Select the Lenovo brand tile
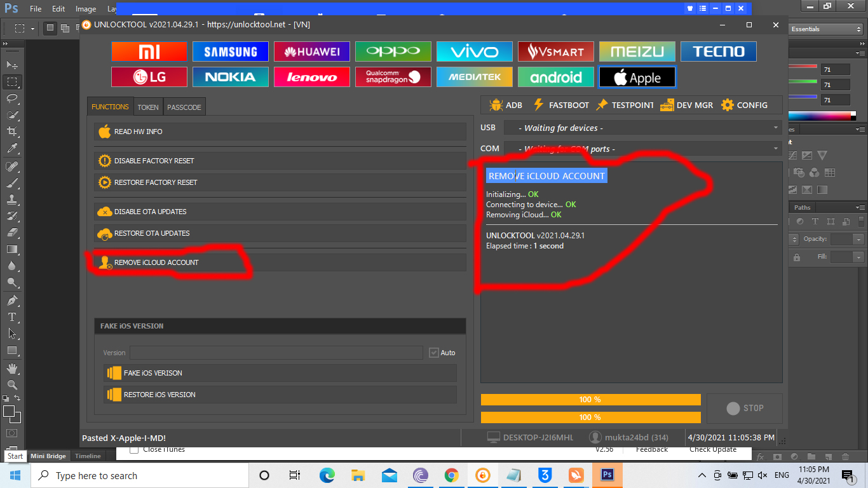The height and width of the screenshot is (488, 868). [x=312, y=77]
